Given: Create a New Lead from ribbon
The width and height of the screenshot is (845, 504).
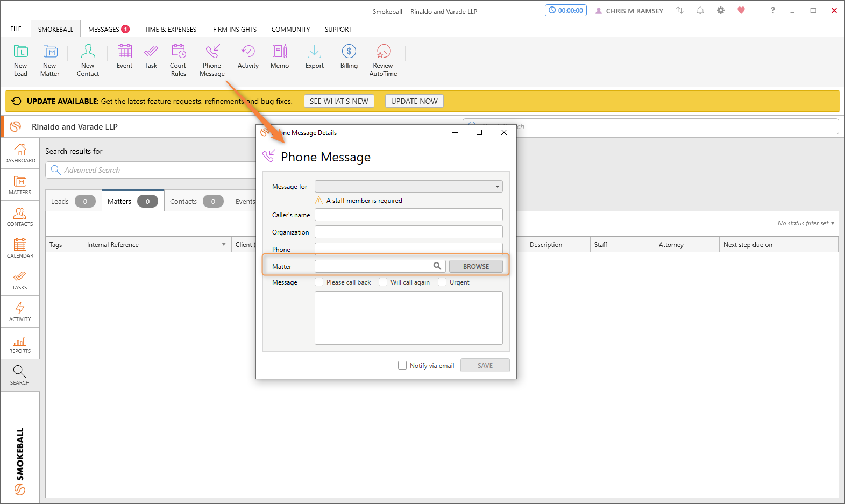Looking at the screenshot, I should (20, 60).
